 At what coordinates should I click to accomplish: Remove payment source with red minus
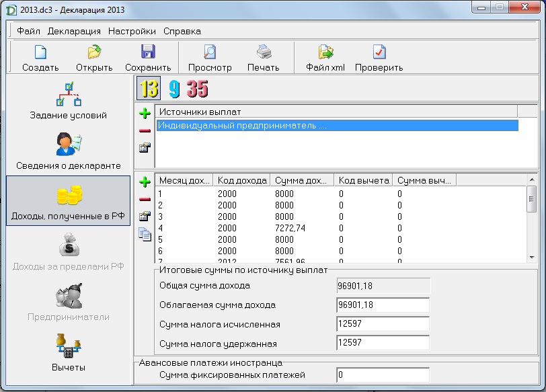point(145,131)
